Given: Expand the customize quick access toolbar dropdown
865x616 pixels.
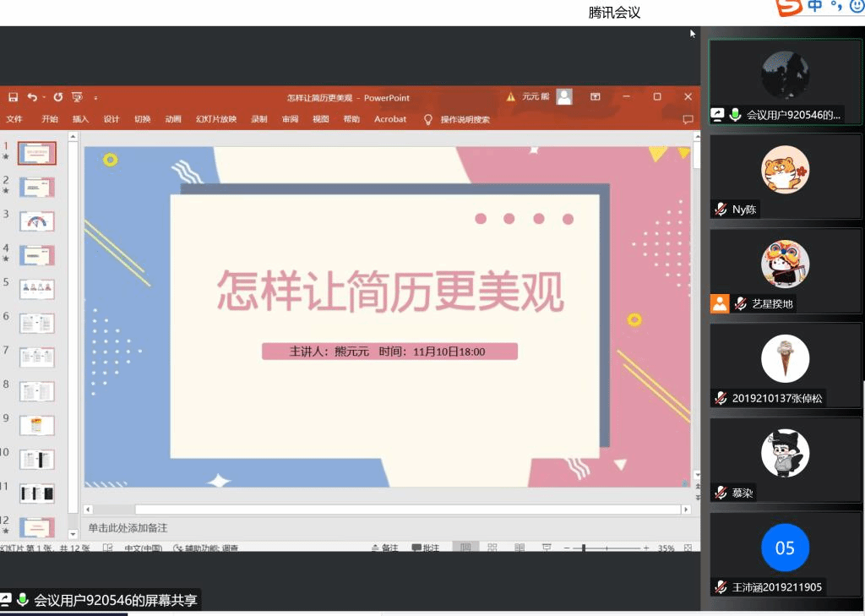Looking at the screenshot, I should point(95,98).
